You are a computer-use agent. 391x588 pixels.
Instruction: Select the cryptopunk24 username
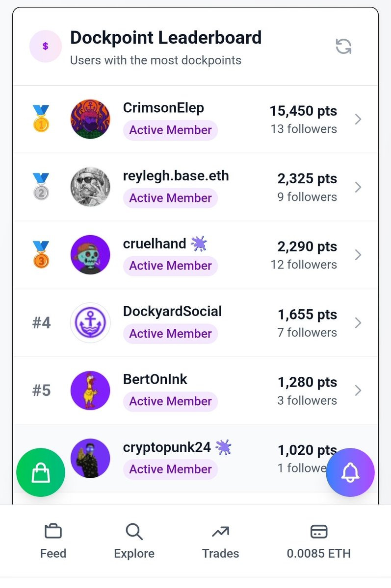pos(167,447)
